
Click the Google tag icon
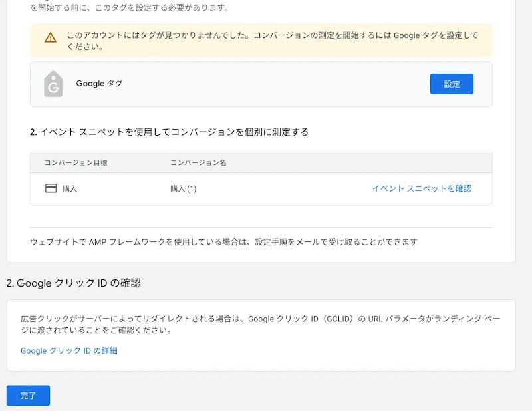[x=53, y=84]
